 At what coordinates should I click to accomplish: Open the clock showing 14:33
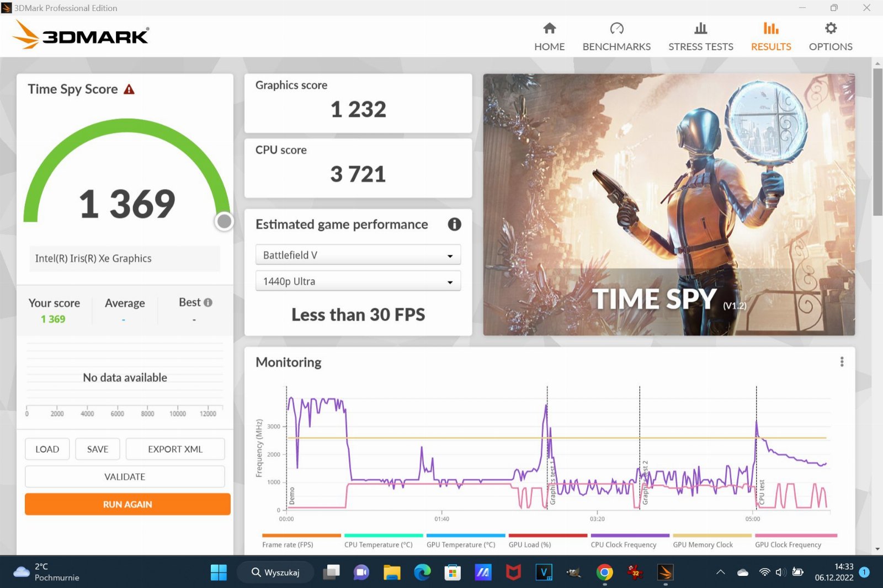click(834, 572)
